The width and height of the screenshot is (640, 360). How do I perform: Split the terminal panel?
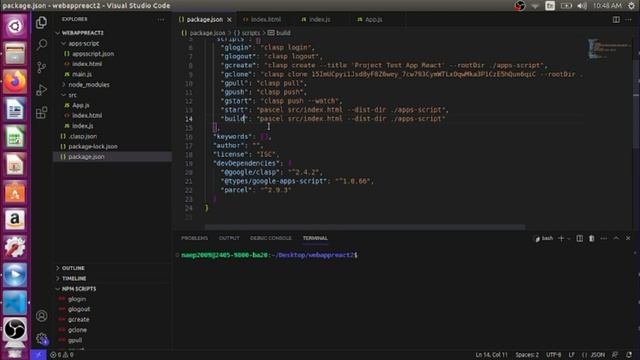(579, 238)
